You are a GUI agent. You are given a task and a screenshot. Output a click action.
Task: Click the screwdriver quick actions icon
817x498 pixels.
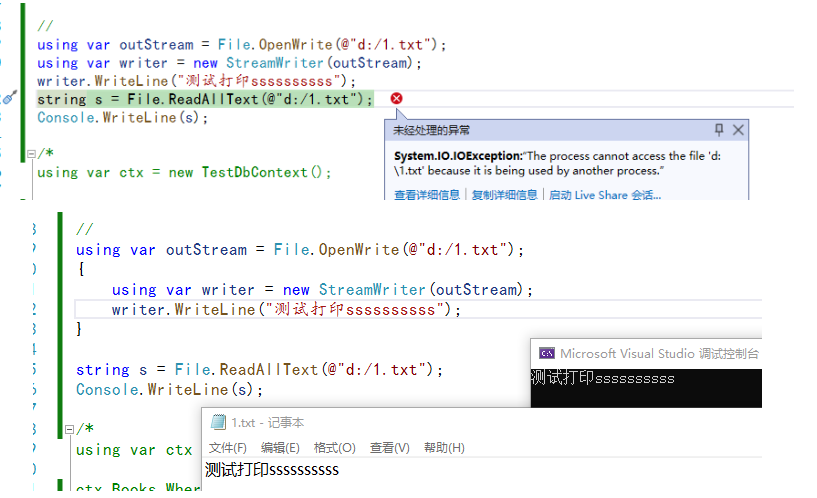pyautogui.click(x=9, y=98)
